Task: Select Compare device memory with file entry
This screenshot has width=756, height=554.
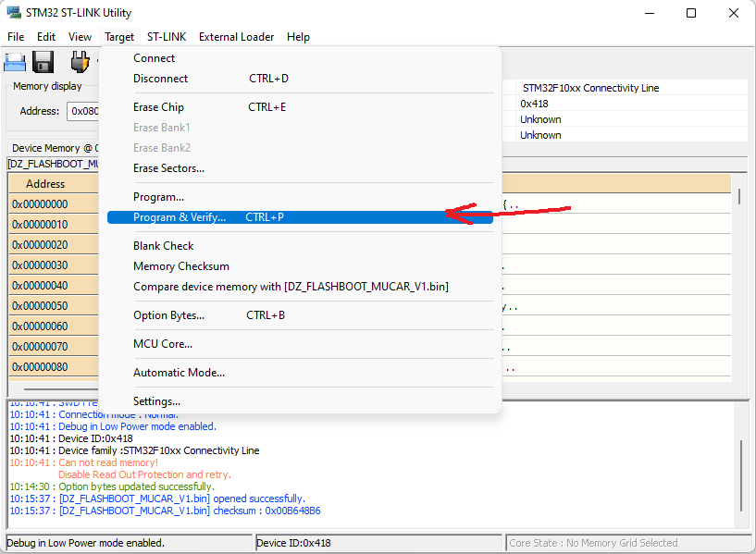Action: point(300,287)
